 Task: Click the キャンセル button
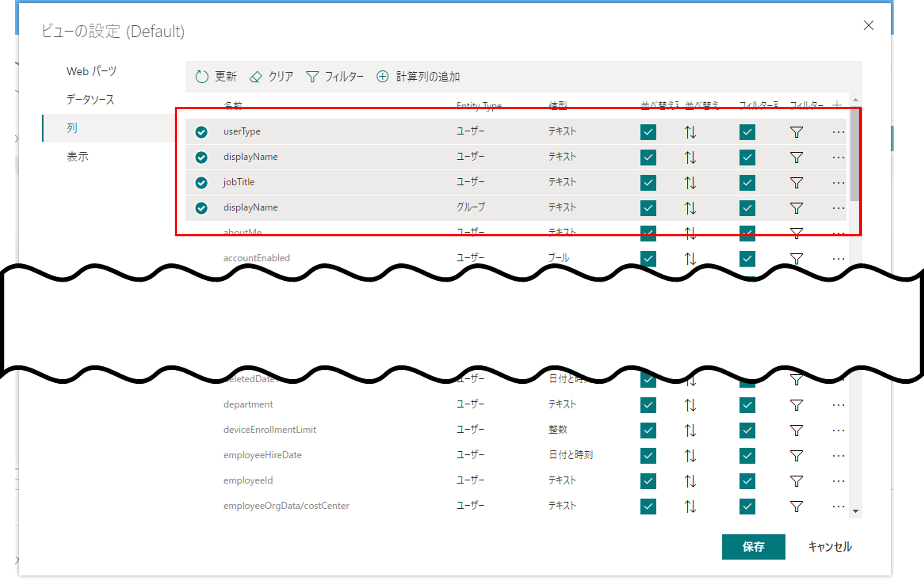[830, 546]
